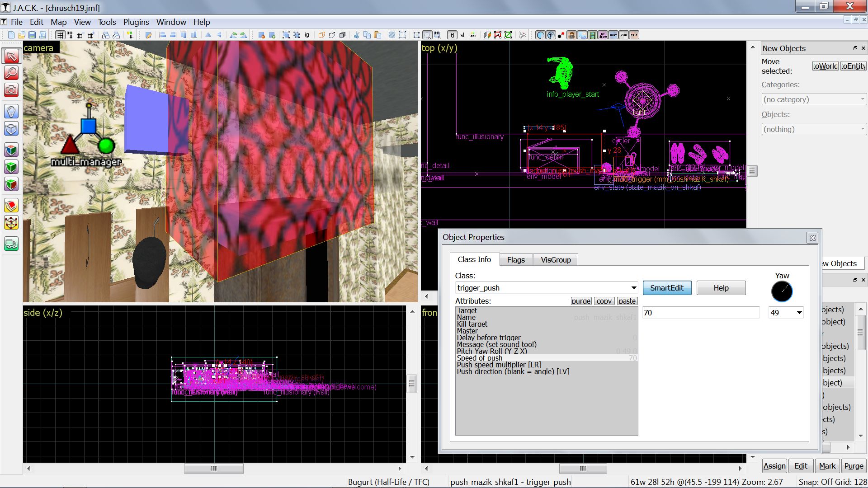Screen dimensions: 868x488
Task: Click the scissors Cut icon
Action: (356, 35)
